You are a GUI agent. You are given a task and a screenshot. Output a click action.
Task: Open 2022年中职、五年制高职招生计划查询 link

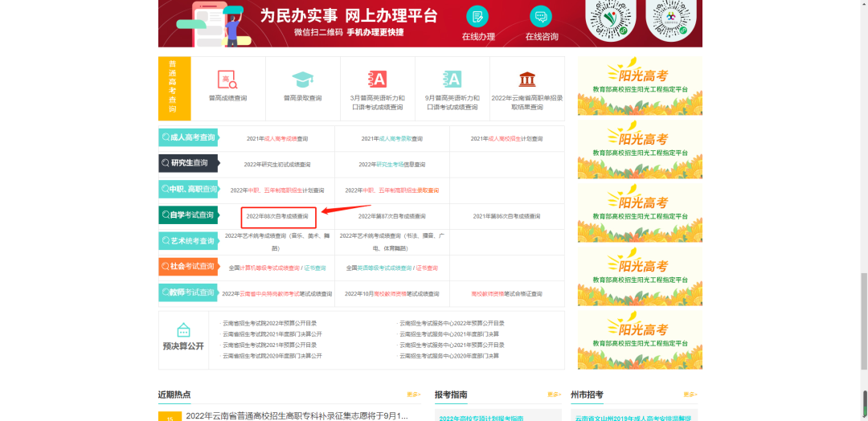pos(277,190)
